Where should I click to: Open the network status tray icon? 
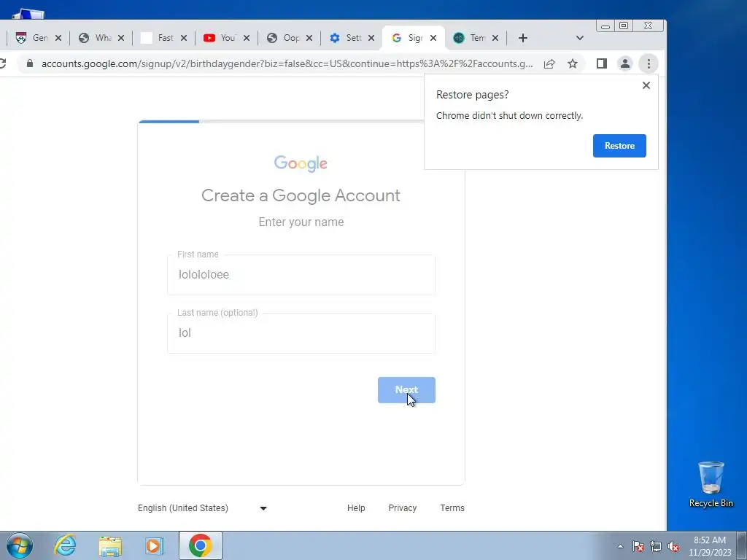coord(656,546)
